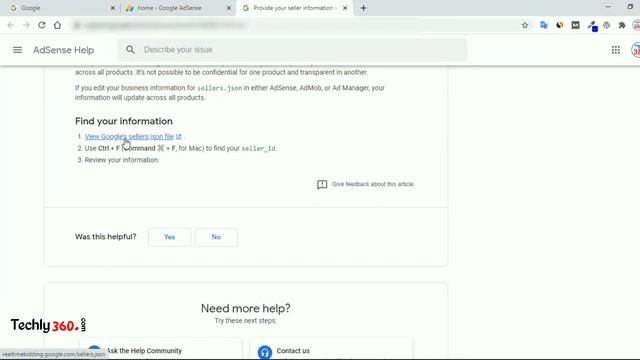Screen dimensions: 640x360
Task: Open a new browser tab
Action: [x=363, y=8]
